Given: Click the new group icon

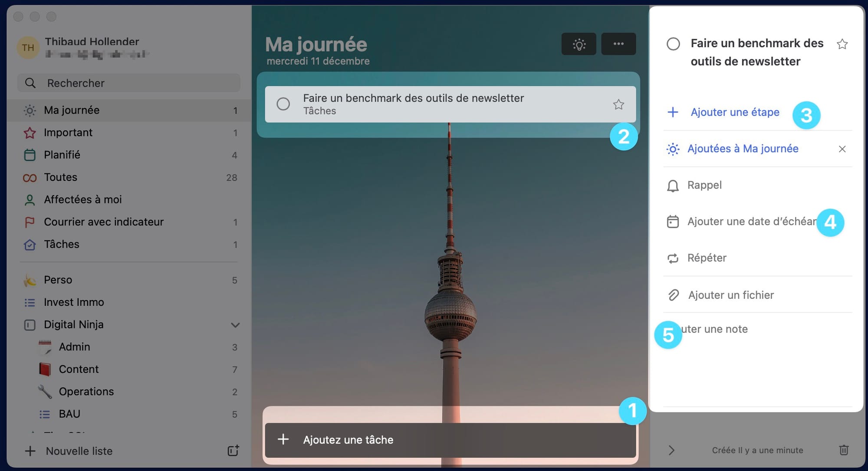Looking at the screenshot, I should pos(233,451).
